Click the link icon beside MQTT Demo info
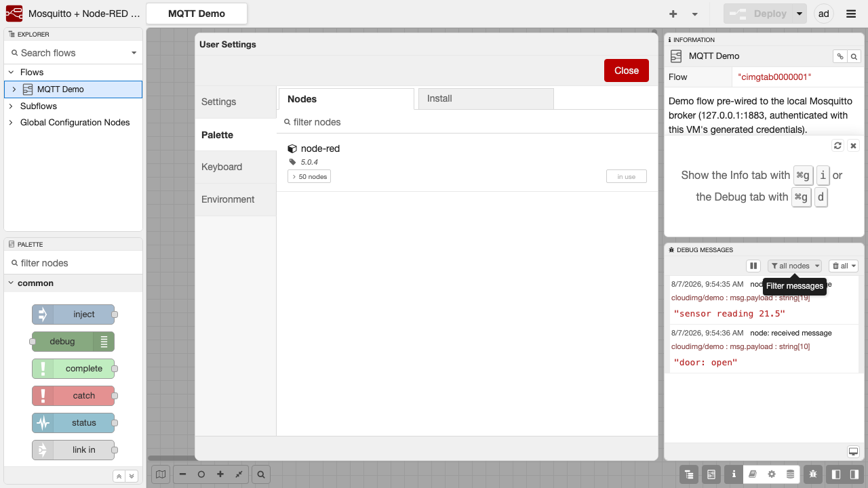Image resolution: width=868 pixels, height=488 pixels. (840, 57)
